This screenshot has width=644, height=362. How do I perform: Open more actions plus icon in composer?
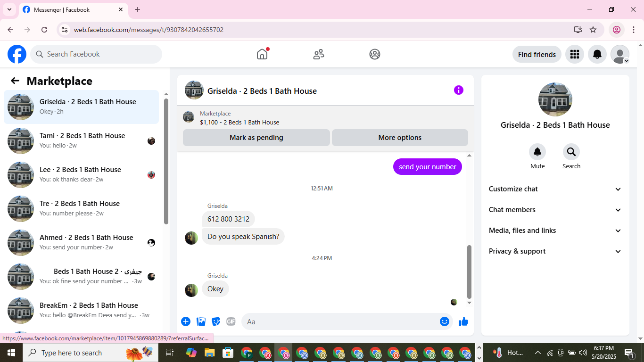click(x=186, y=321)
